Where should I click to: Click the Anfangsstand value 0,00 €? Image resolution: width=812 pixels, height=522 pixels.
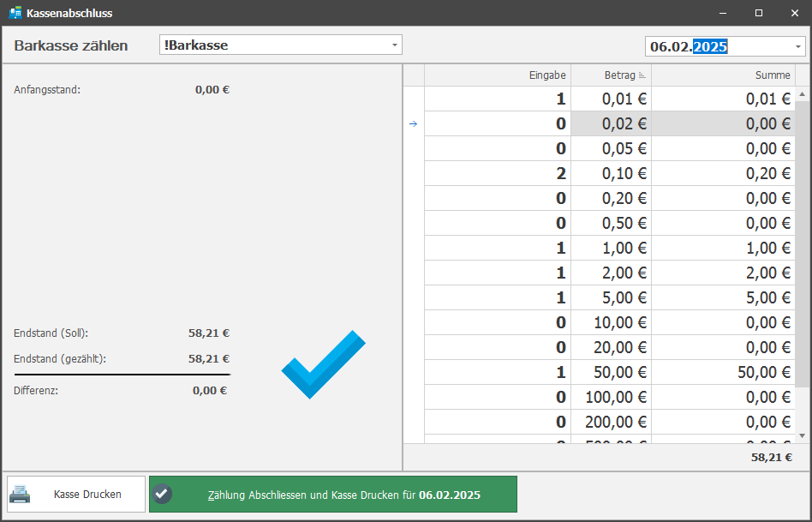tap(212, 90)
